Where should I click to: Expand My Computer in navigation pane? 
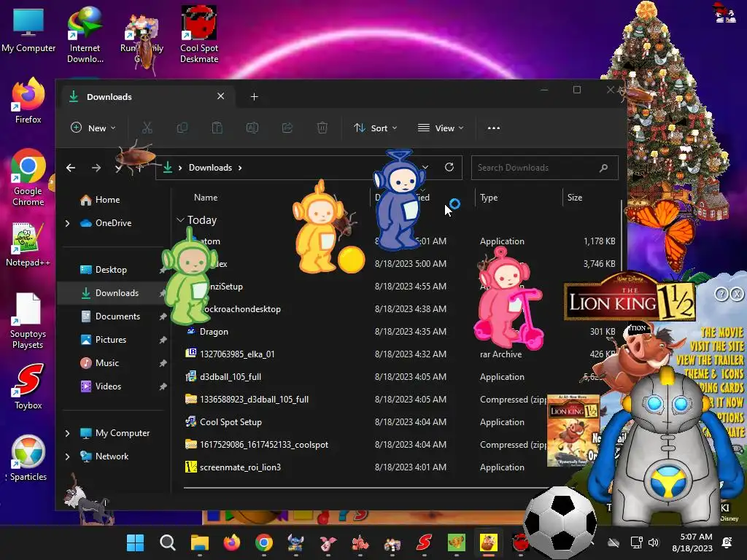(68, 433)
